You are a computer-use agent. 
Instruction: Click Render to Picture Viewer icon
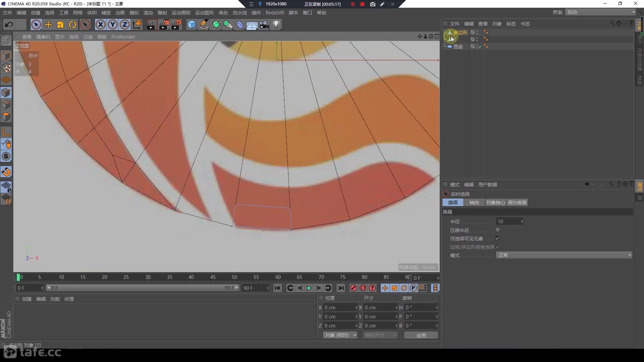tap(164, 24)
